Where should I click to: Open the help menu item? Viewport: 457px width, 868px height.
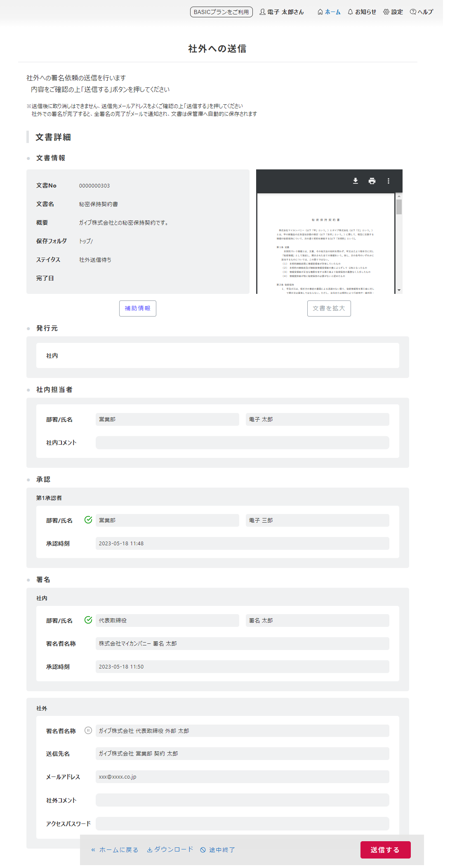(x=421, y=12)
